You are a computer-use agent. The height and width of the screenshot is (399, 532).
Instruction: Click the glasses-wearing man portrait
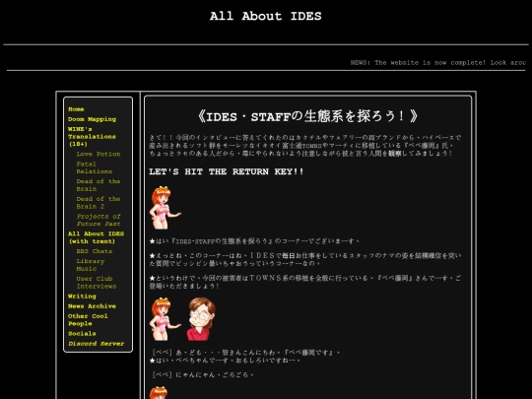click(201, 319)
